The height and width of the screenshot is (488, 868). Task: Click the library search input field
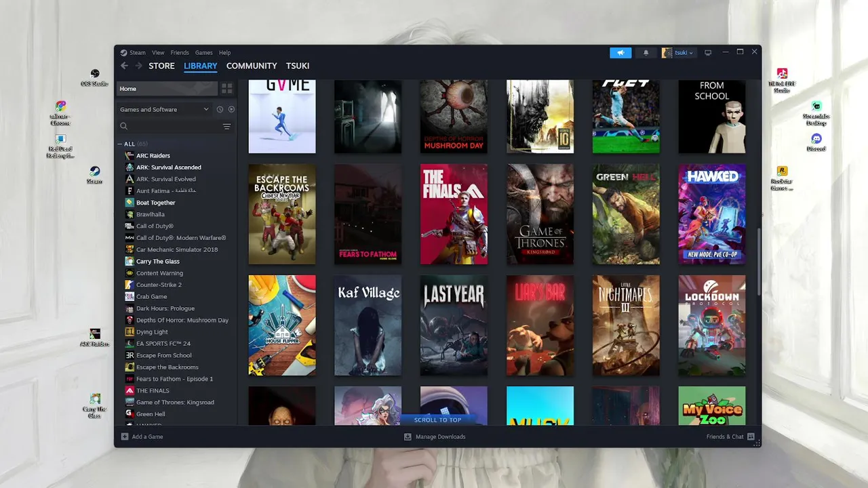pos(170,126)
